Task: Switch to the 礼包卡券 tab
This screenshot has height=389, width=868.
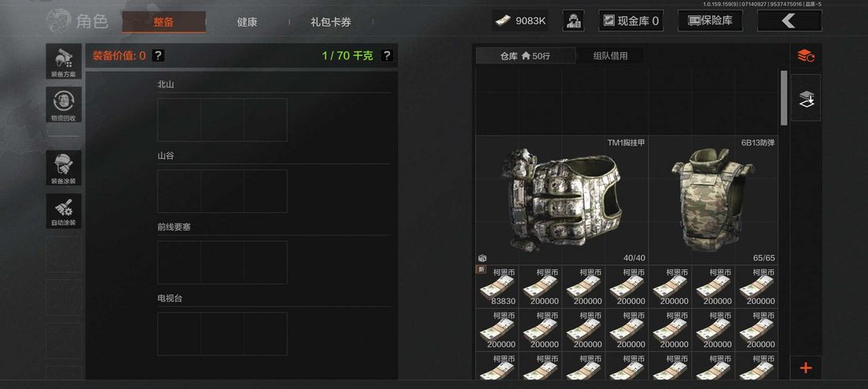Action: tap(330, 23)
